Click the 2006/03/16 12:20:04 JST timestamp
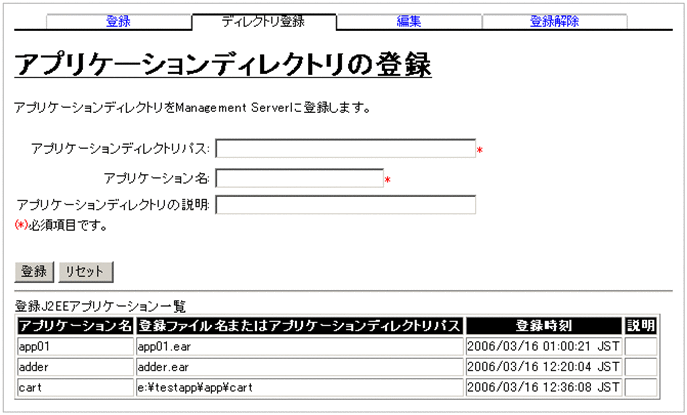 tap(544, 367)
